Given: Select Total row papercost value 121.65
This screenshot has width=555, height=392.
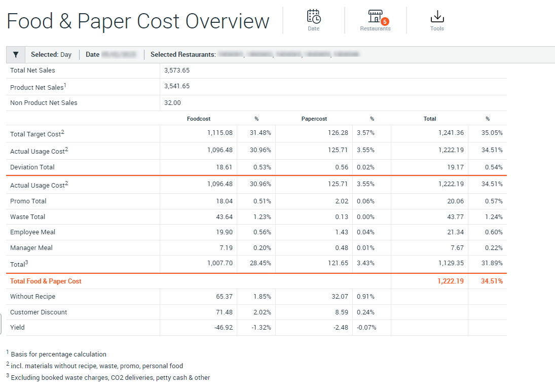Looking at the screenshot, I should [338, 263].
